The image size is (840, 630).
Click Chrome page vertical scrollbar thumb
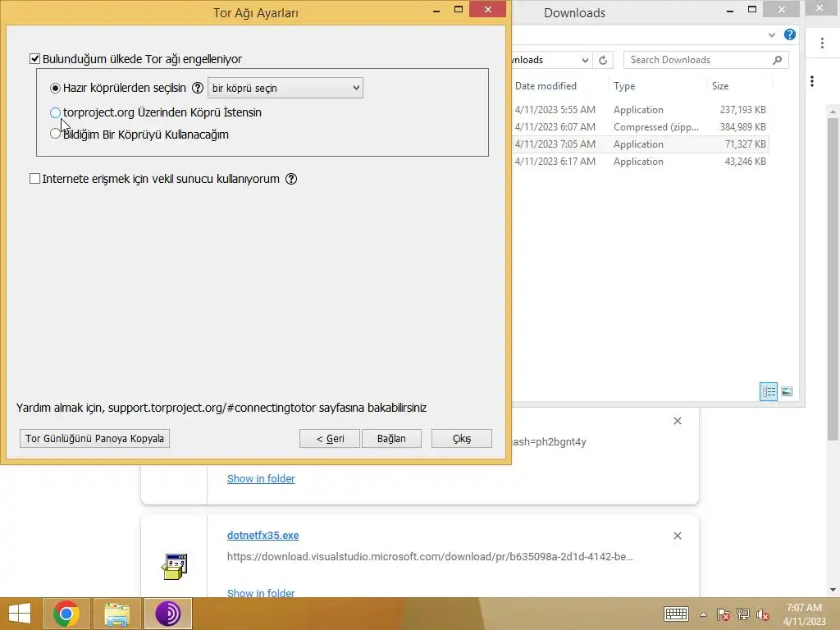point(833,279)
